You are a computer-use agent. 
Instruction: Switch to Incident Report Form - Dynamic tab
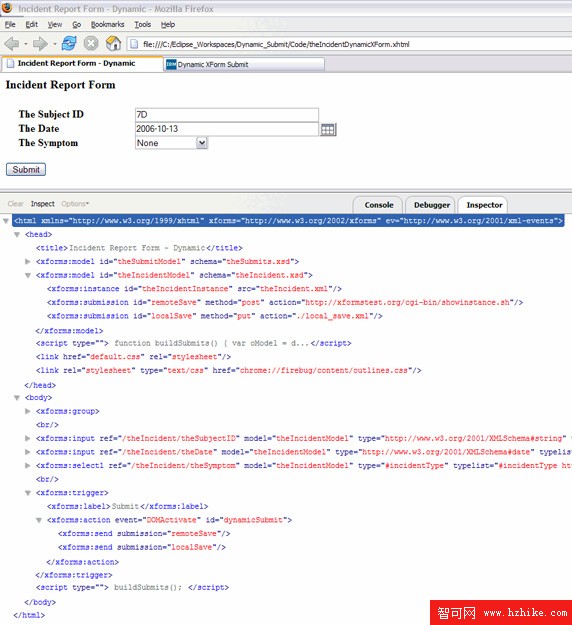[x=82, y=63]
